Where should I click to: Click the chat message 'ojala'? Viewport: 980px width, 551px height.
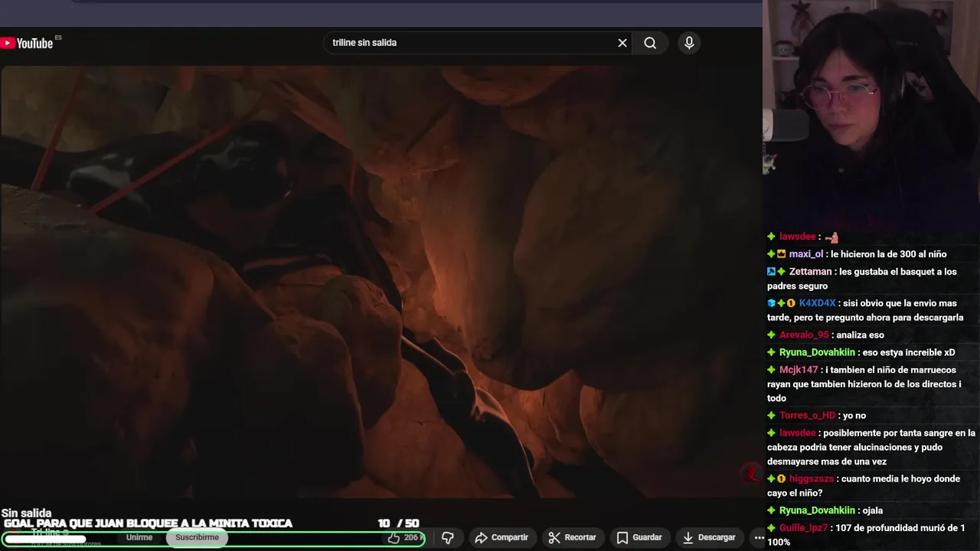click(872, 510)
